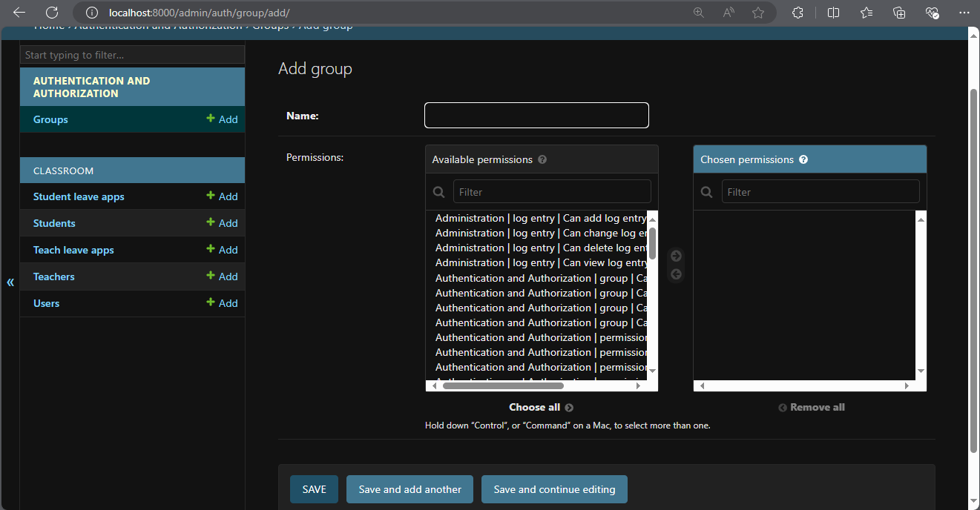This screenshot has width=980, height=510.
Task: Click Save and continue editing button
Action: coord(554,489)
